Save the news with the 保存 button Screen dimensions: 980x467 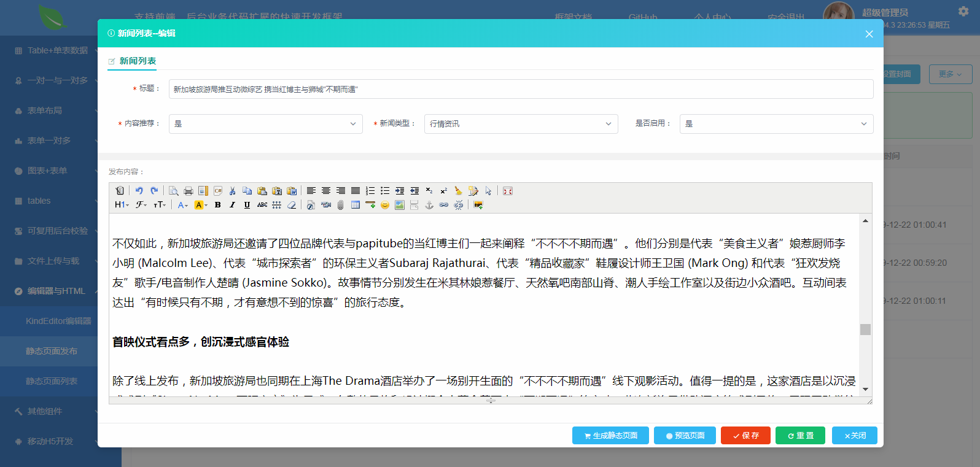(x=745, y=435)
